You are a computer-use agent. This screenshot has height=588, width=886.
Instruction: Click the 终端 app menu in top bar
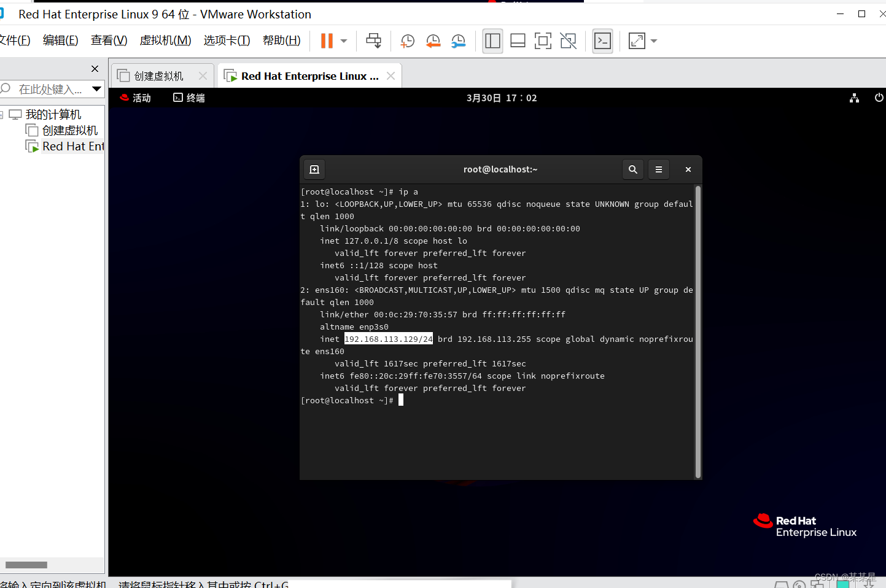(x=189, y=98)
